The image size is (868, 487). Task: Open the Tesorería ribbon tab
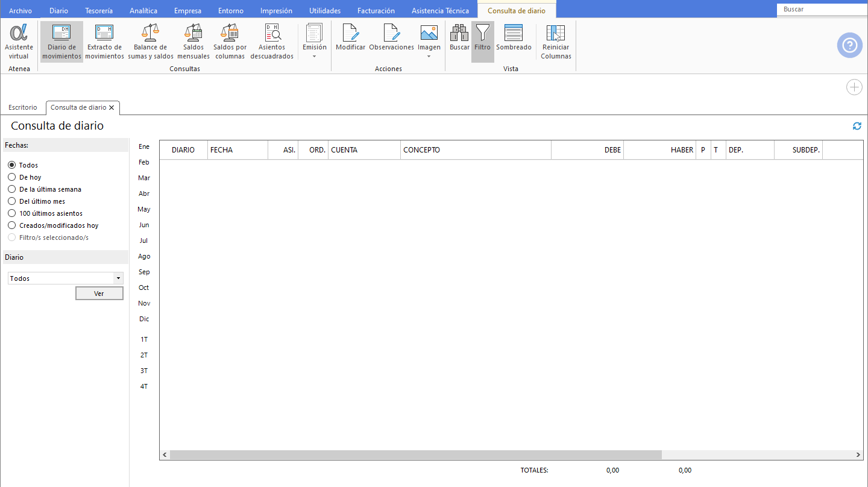click(99, 10)
